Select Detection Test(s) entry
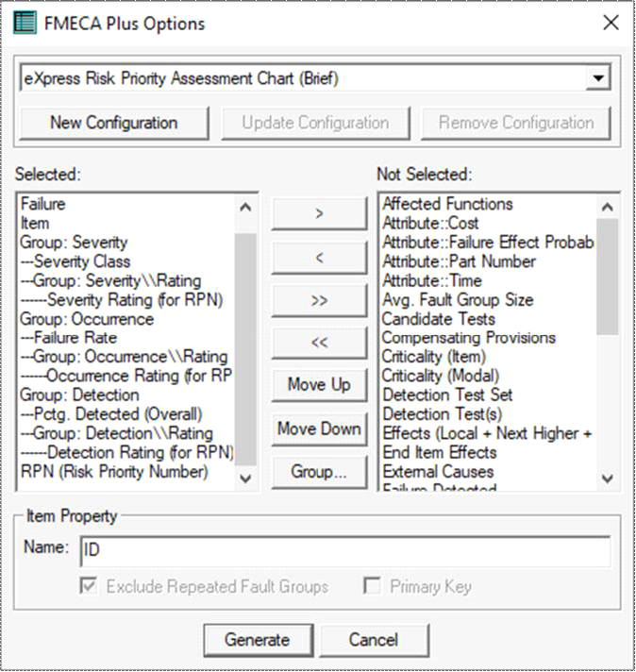The height and width of the screenshot is (672, 636). point(443,414)
